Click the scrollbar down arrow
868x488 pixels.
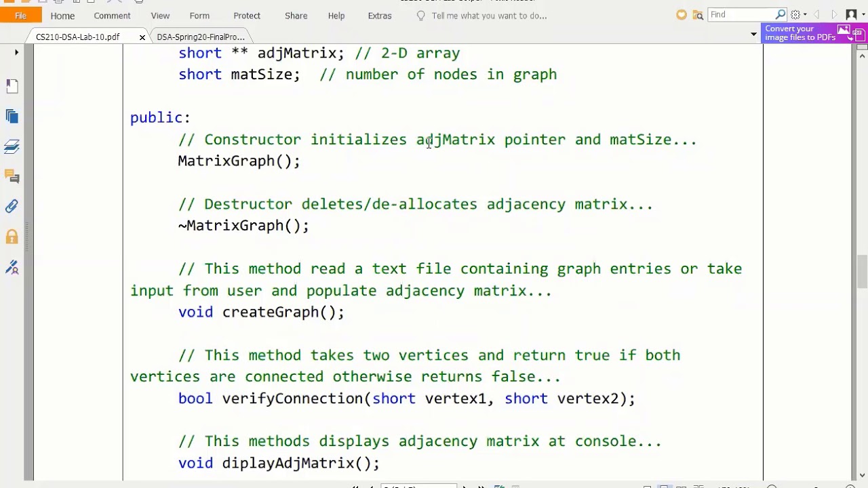click(862, 475)
